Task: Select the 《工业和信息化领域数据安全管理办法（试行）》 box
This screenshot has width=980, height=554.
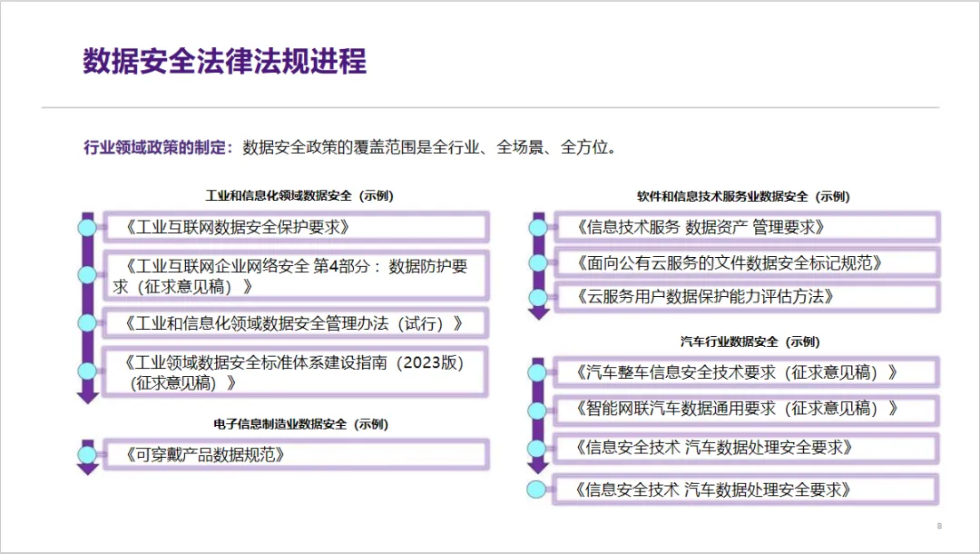Action: tap(295, 323)
